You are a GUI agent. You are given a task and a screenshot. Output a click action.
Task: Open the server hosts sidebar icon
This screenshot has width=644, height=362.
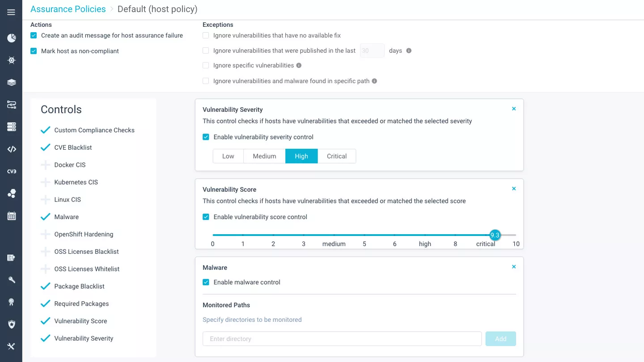point(12,127)
